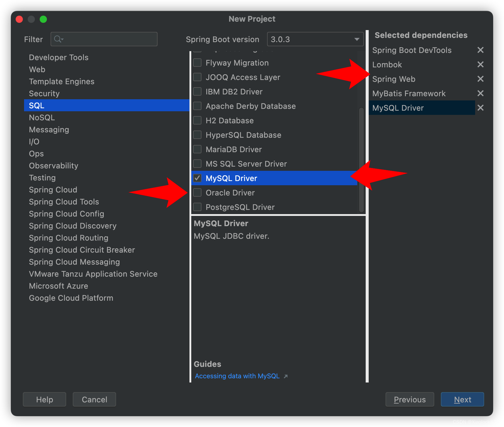
Task: Remove Spring Boot DevTools dependency with its X icon
Action: click(x=480, y=50)
